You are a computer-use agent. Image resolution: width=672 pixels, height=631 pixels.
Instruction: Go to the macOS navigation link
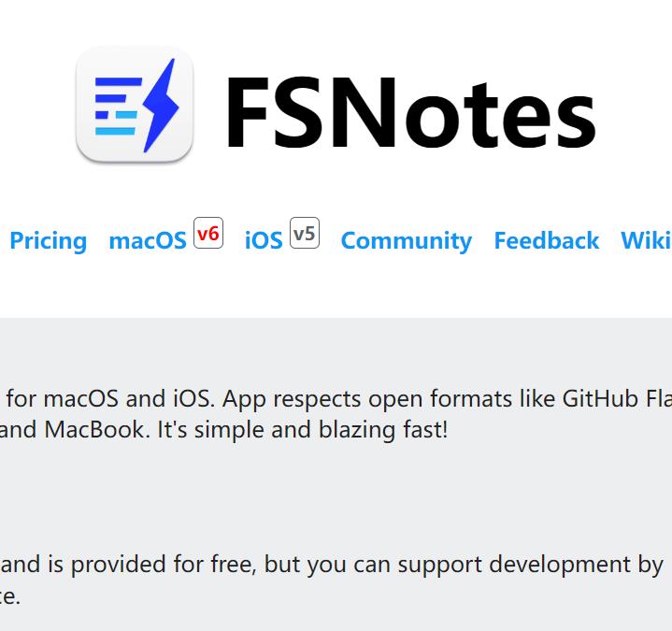pos(148,241)
